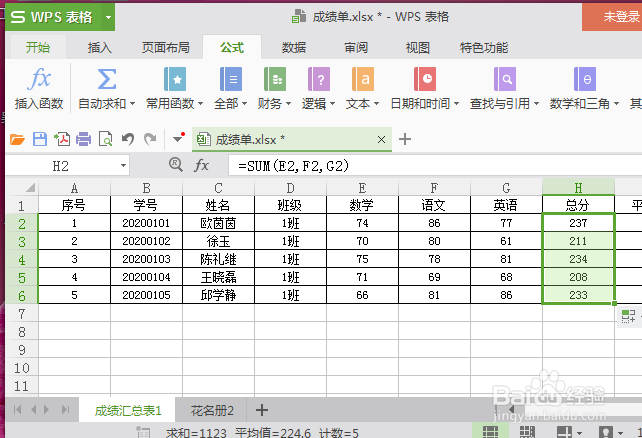
Task: Open the quick access toolbar customize dropdown
Action: 179,138
